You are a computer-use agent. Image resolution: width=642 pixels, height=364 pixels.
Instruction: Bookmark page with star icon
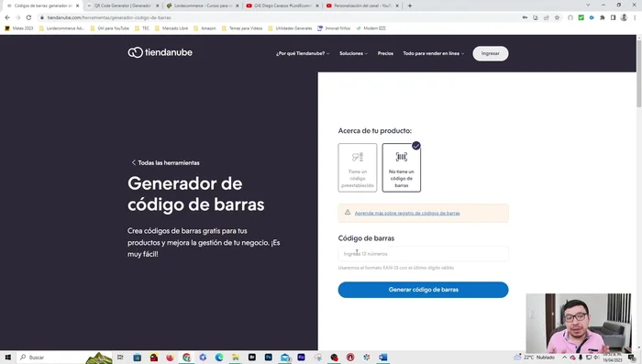click(557, 17)
